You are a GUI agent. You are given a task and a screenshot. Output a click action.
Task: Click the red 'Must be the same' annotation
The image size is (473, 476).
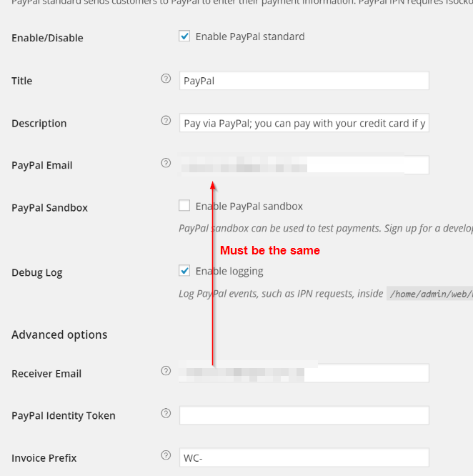point(270,251)
